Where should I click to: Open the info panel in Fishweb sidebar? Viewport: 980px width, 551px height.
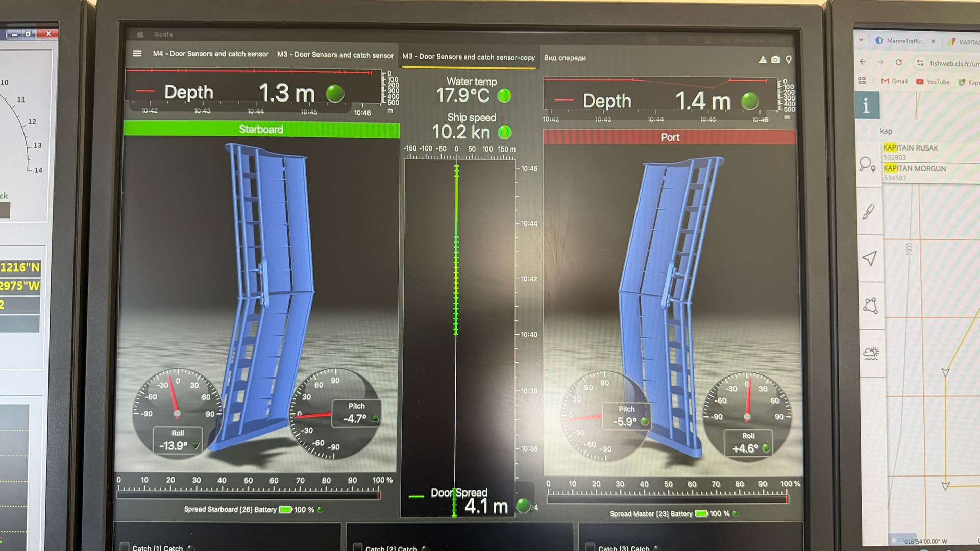[866, 106]
